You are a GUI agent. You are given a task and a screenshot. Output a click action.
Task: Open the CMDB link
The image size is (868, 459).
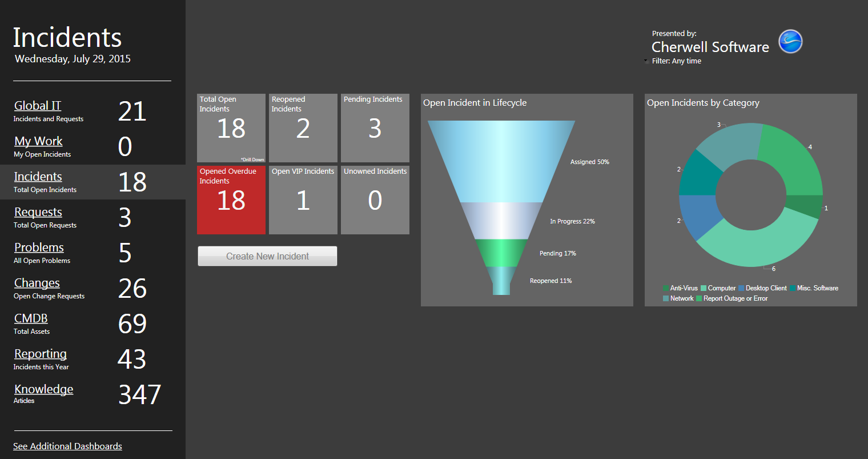[31, 318]
